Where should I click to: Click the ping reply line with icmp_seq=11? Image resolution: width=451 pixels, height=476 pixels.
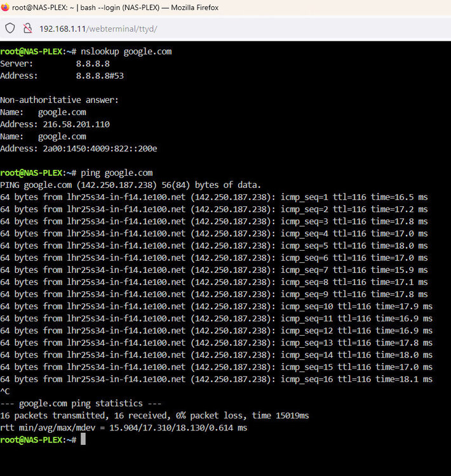pos(217,319)
